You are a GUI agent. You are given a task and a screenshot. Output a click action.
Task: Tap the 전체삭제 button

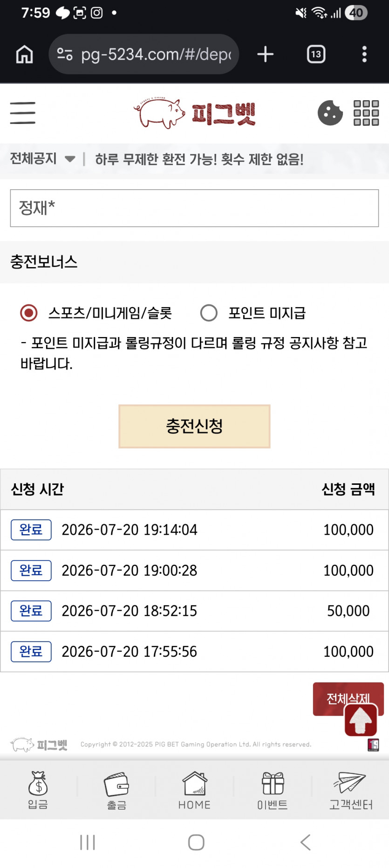[348, 699]
